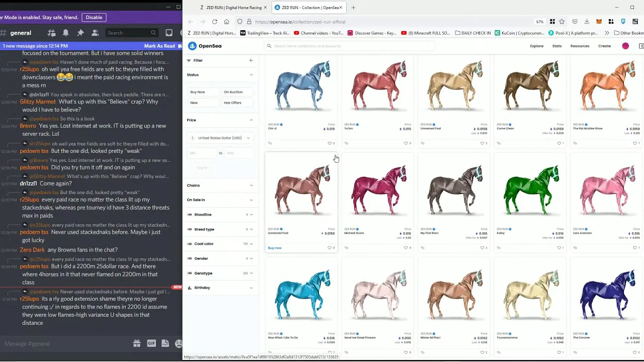The height and width of the screenshot is (362, 644).
Task: Click the Discord message input for #general
Action: (65, 343)
